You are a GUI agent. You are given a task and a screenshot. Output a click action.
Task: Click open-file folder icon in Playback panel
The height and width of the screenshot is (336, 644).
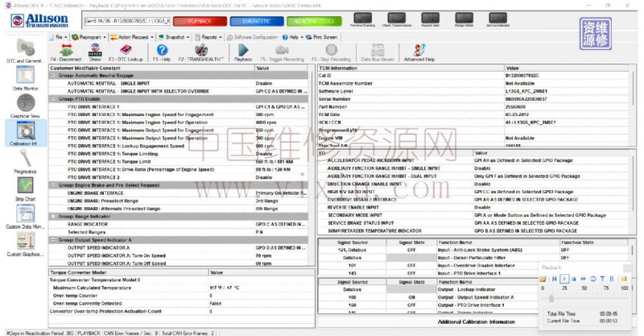pos(543,279)
